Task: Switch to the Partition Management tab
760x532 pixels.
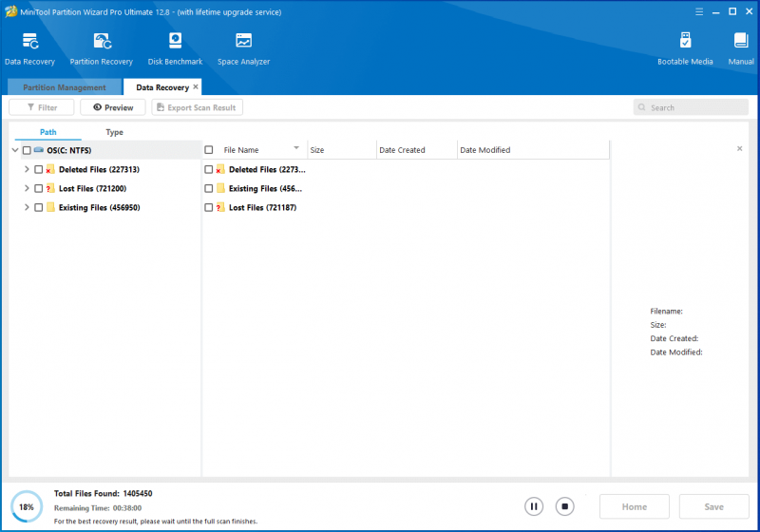Action: point(65,87)
